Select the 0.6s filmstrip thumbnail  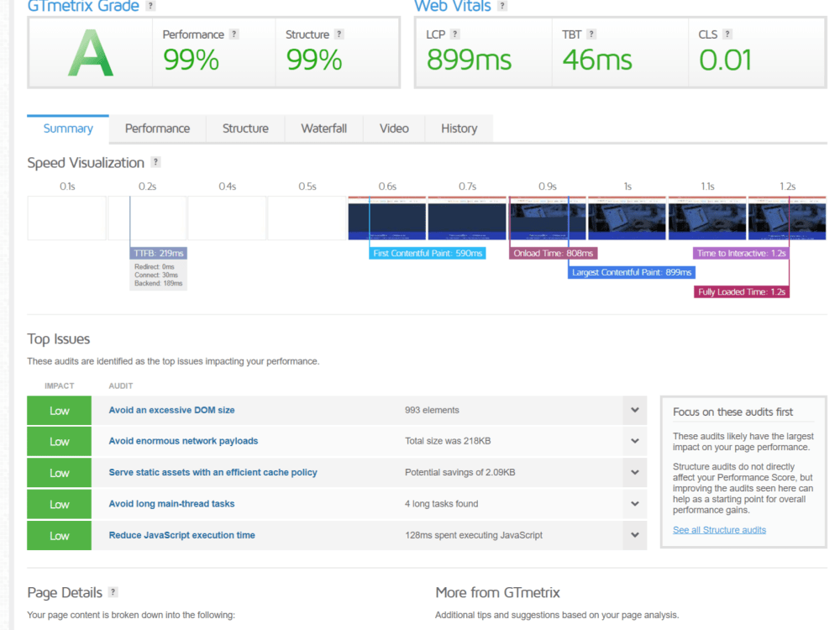pyautogui.click(x=386, y=218)
